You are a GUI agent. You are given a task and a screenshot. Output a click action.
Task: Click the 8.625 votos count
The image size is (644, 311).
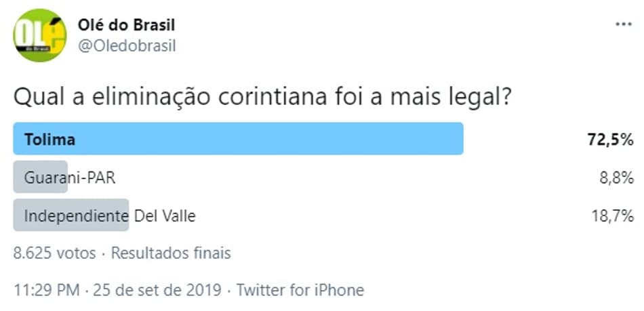(55, 253)
